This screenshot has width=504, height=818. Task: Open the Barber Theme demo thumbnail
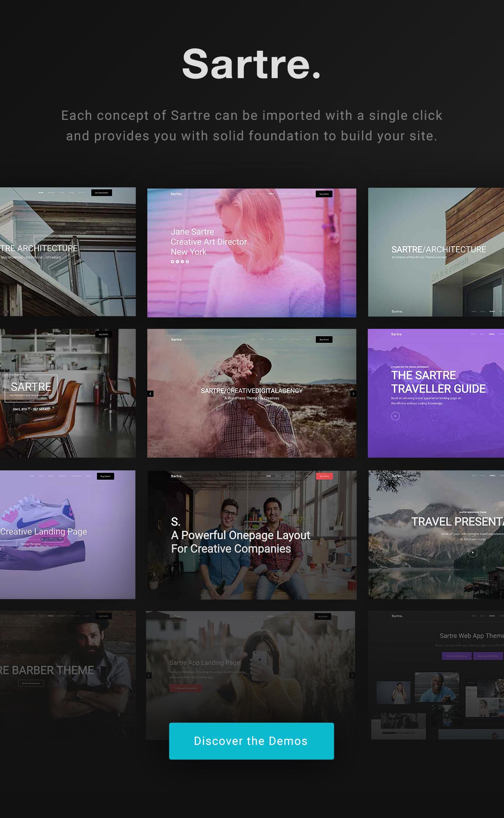click(68, 675)
